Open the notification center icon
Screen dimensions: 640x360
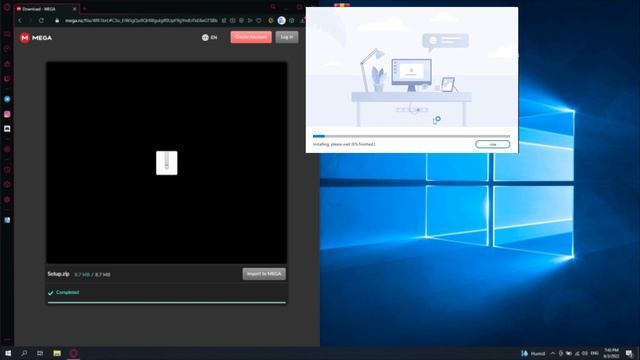[629, 353]
